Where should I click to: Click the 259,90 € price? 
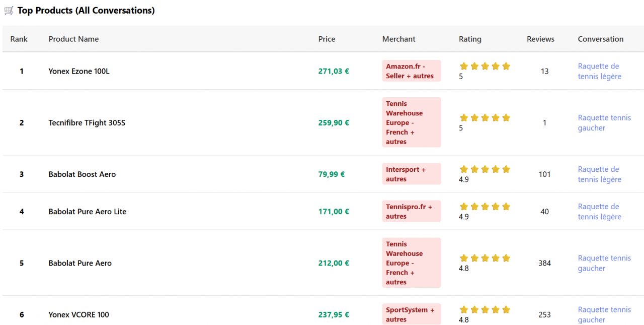pos(334,122)
